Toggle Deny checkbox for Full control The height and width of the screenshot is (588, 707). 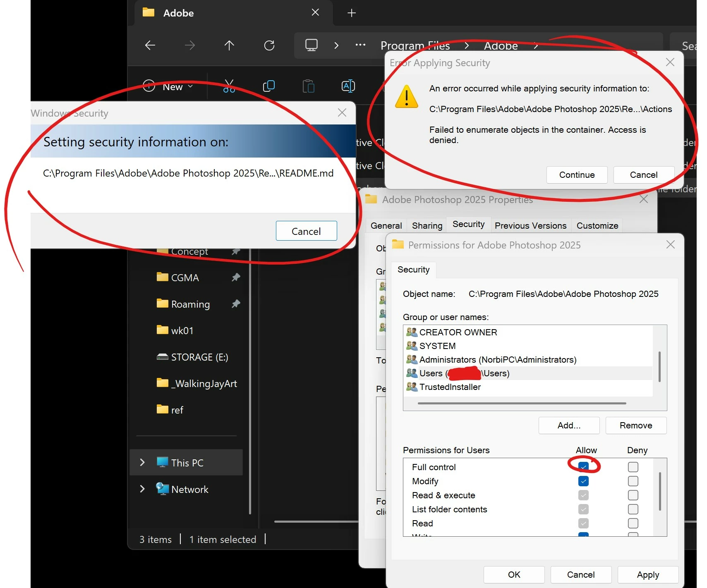click(x=633, y=467)
